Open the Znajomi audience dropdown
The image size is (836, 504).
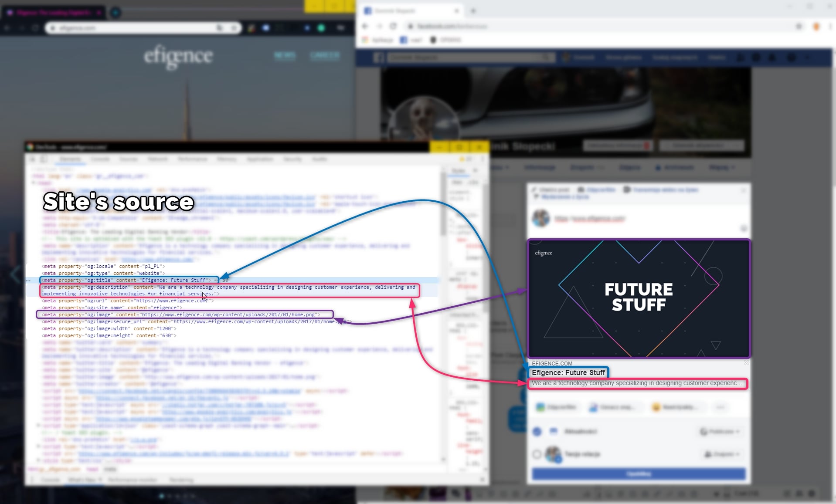[722, 454]
